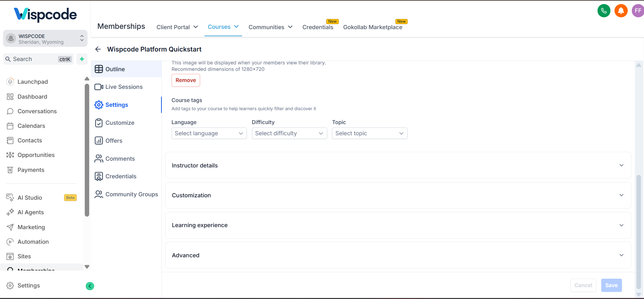
Task: Open the Courses tab dropdown
Action: point(223,27)
